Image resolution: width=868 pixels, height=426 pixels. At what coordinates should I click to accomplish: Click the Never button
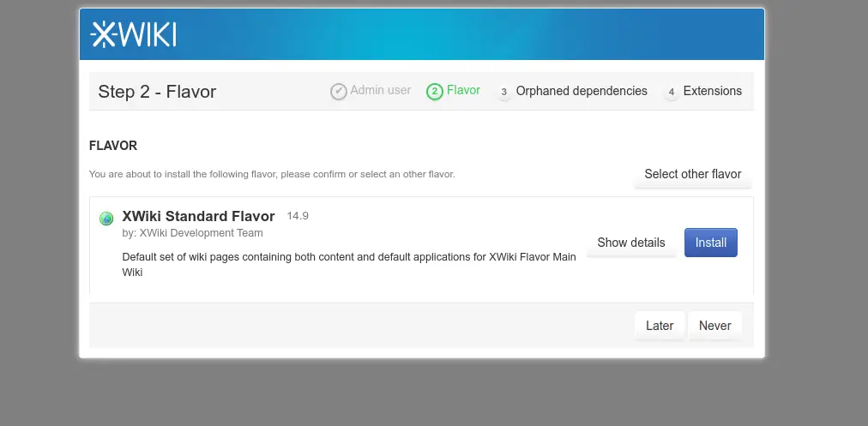(x=714, y=326)
